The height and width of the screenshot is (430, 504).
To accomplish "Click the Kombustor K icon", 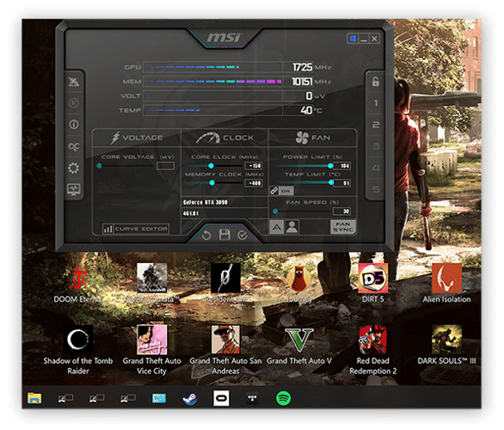I will [74, 103].
